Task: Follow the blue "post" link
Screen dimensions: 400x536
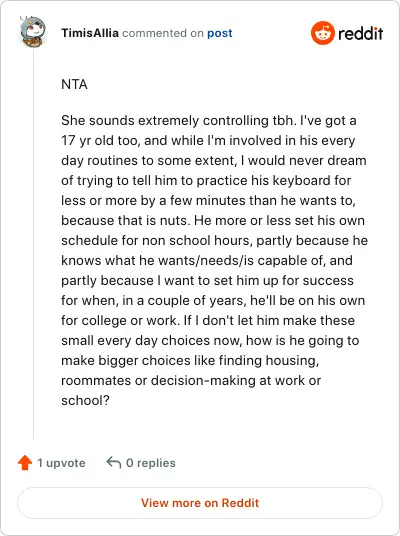Action: click(219, 33)
